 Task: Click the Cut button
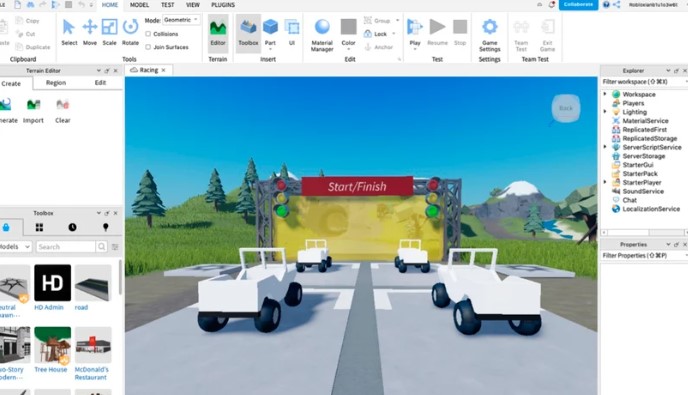coord(25,34)
